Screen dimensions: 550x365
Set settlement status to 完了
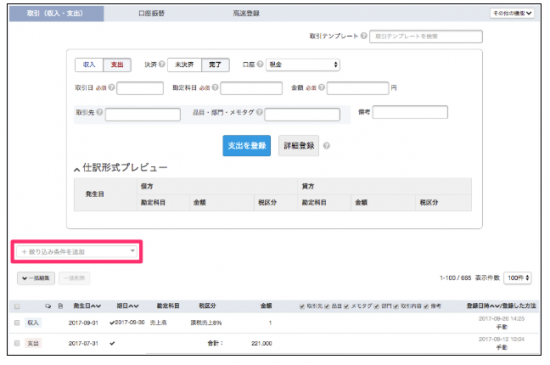[215, 65]
